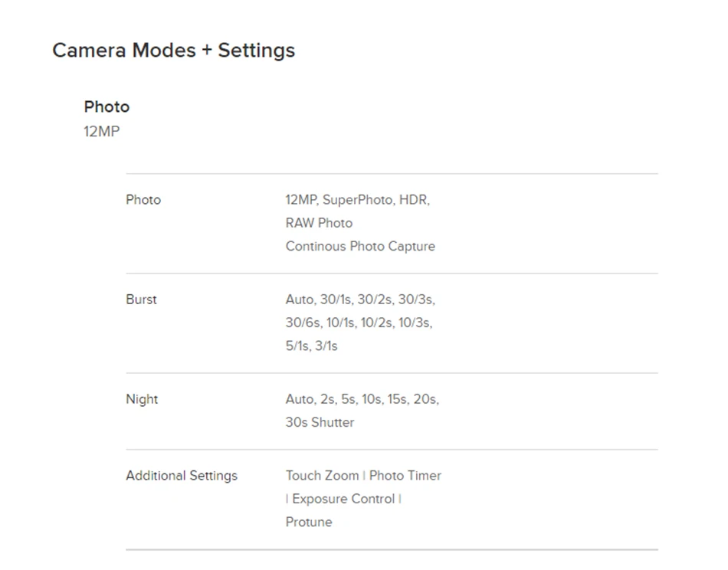Click the burst line starting with "Auto, 30/1s"

click(360, 300)
